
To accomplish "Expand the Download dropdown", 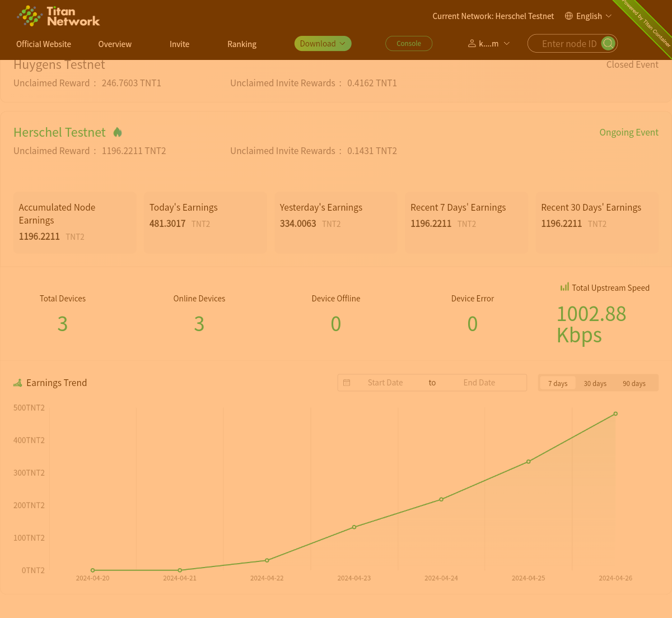I will click(323, 44).
